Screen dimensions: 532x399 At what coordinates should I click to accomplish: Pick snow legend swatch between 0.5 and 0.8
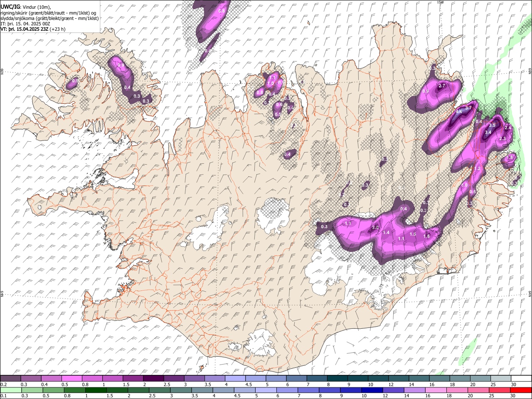click(71, 378)
